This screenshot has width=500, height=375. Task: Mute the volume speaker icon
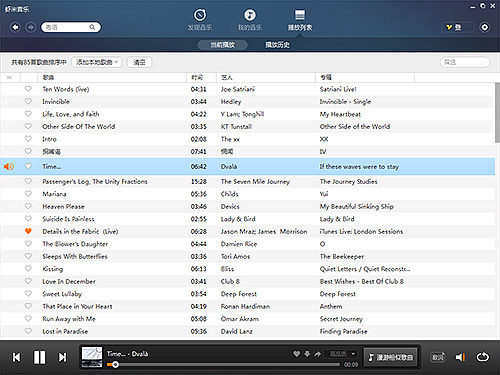point(460,357)
